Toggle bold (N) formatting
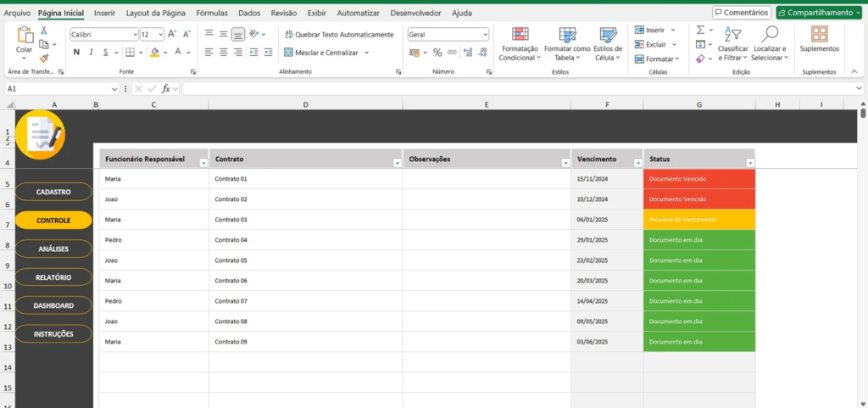 (x=76, y=53)
